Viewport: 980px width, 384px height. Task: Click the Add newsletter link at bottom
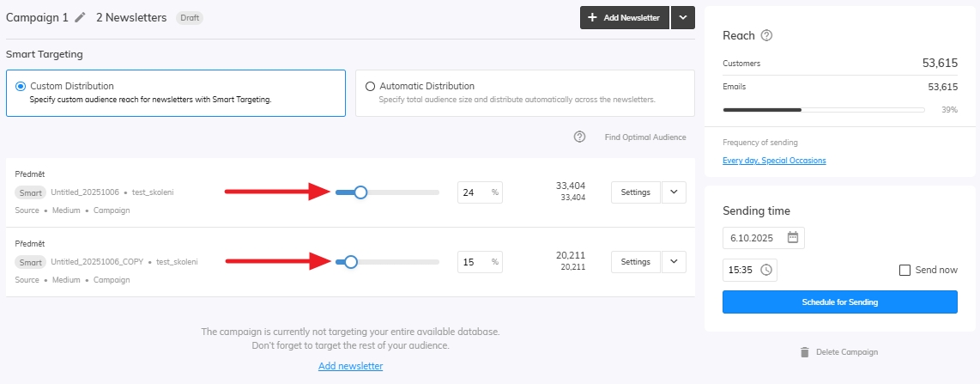(x=350, y=366)
